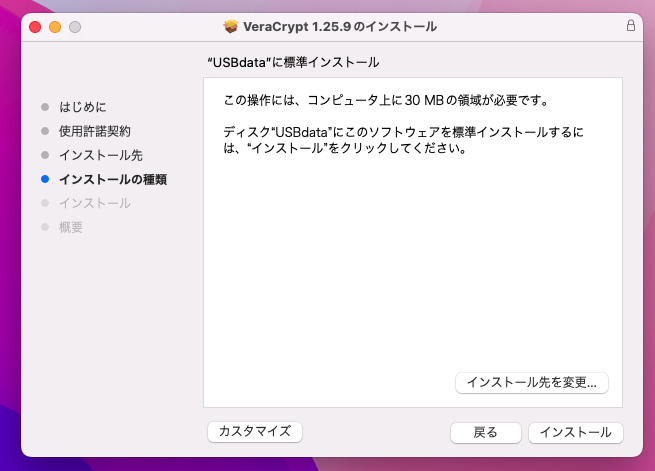The width and height of the screenshot is (655, 471).
Task: Click the dimmed 概要 step in sidebar
Action: [x=70, y=227]
